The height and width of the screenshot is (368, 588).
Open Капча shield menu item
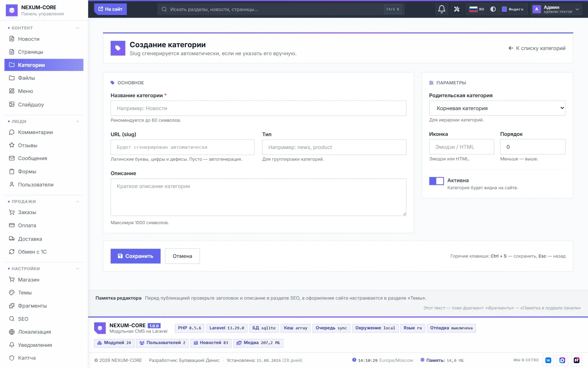(x=44, y=358)
